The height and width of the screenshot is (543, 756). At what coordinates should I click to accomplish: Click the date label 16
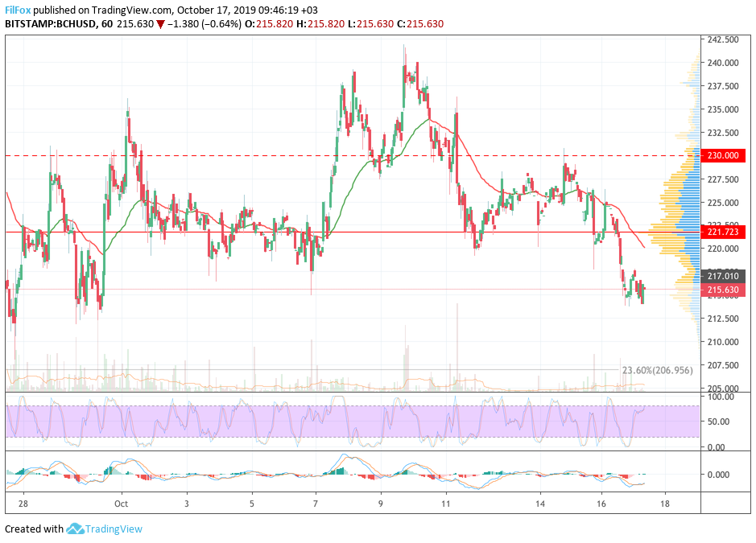click(601, 504)
